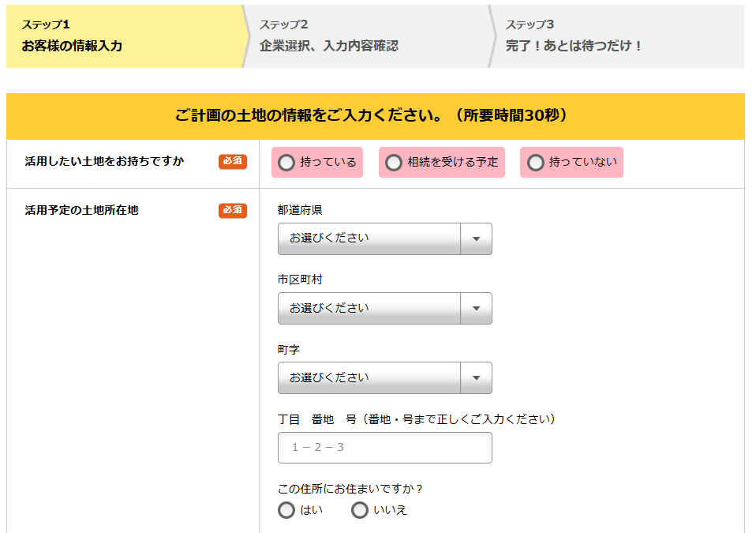Screen dimensions: 756x533
Task: Click the 市区町村 field label
Action: pos(300,280)
